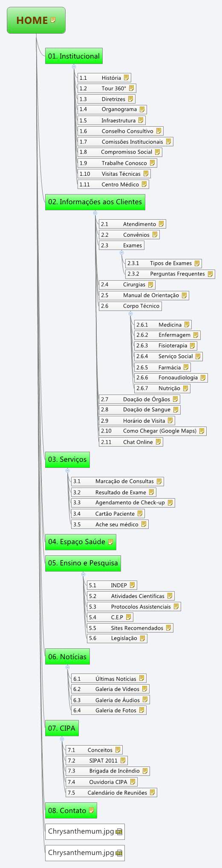Select the 2.6.7 Nutrição subtopic
The width and height of the screenshot is (222, 868).
(x=162, y=388)
